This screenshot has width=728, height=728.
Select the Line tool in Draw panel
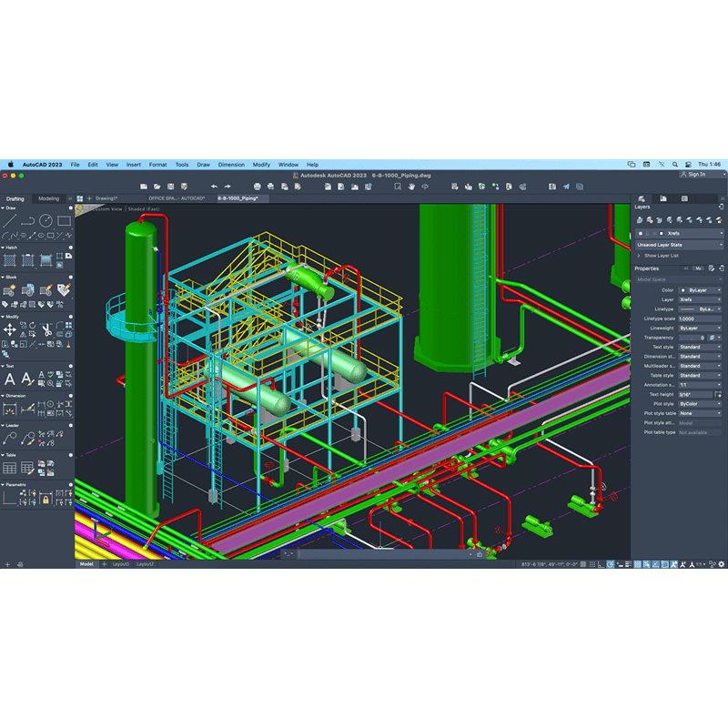point(9,220)
